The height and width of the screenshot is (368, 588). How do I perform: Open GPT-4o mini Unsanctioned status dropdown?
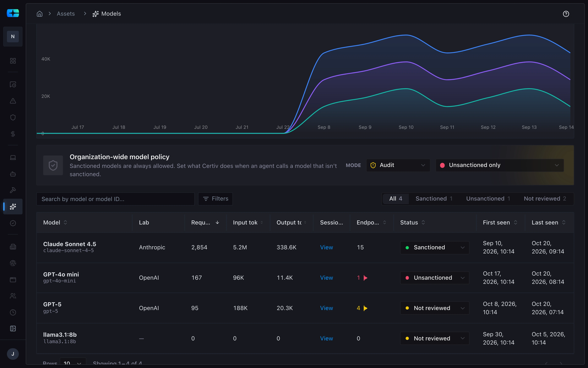434,278
